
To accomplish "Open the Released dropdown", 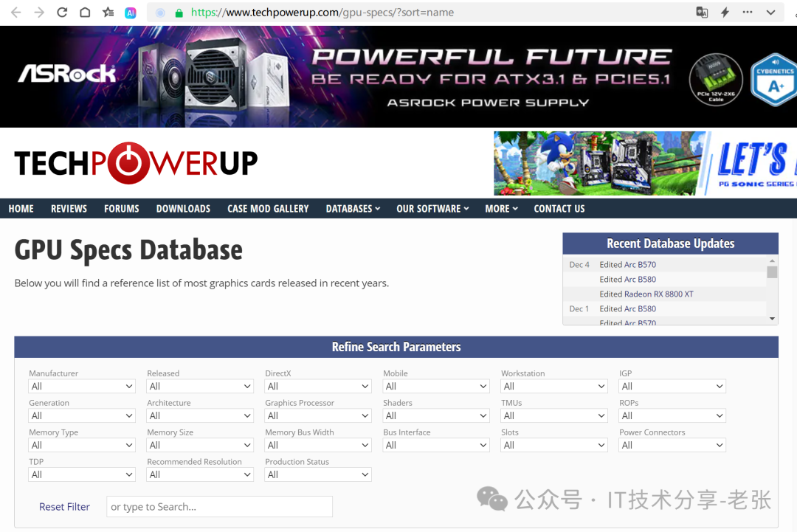I will pyautogui.click(x=200, y=386).
